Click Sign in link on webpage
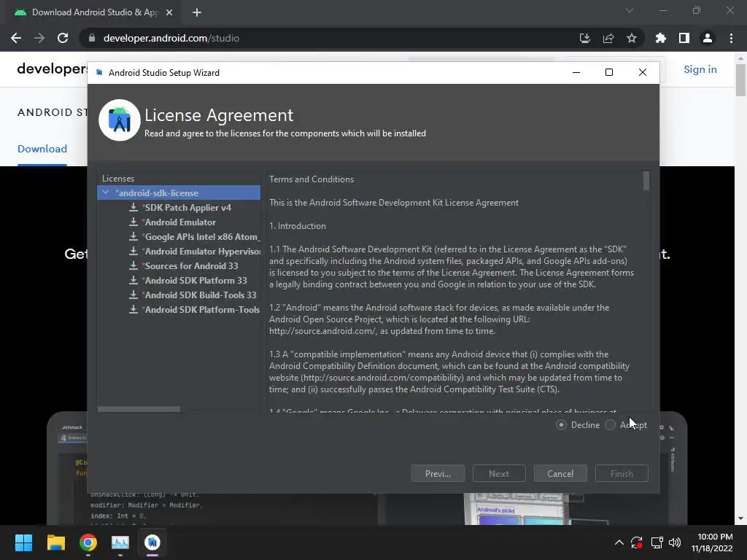The width and height of the screenshot is (747, 560). coord(700,69)
